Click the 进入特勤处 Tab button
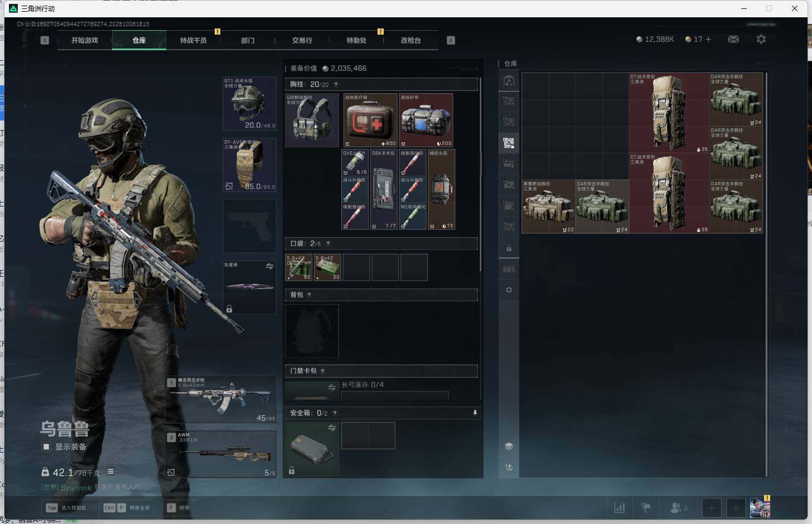 (67, 508)
